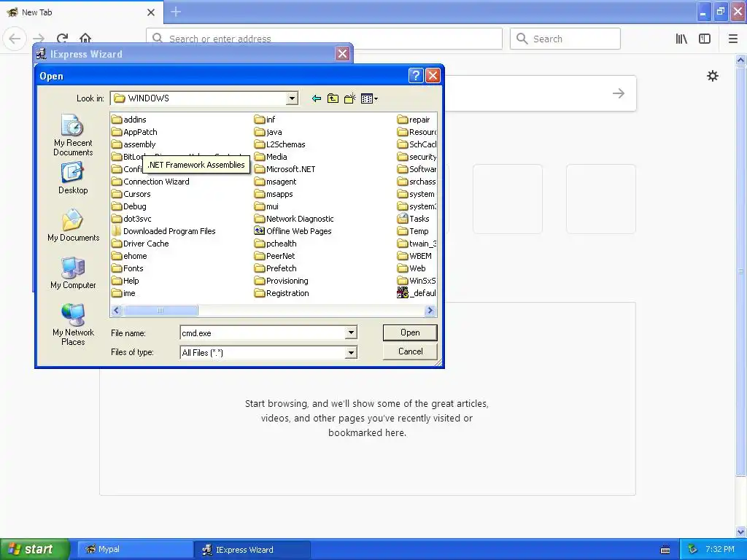Click the page search go arrow

point(619,93)
